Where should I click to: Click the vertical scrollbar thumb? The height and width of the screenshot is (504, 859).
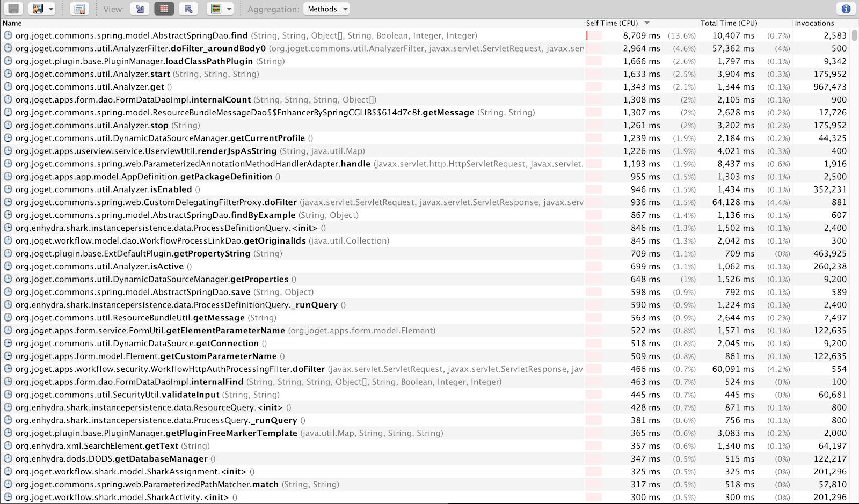tap(854, 35)
